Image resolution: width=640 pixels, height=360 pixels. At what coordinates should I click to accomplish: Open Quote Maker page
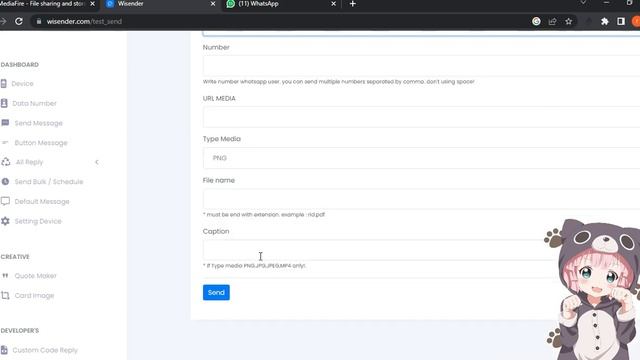tap(36, 276)
